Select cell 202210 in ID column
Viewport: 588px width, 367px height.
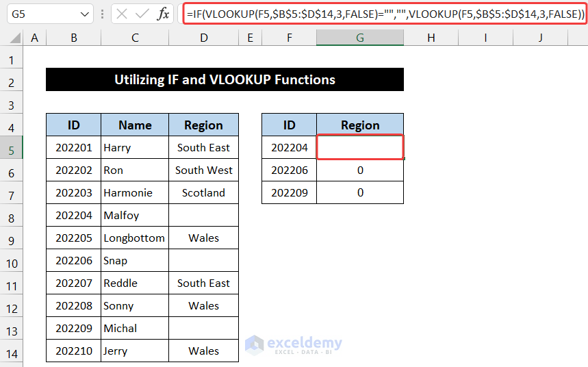74,351
